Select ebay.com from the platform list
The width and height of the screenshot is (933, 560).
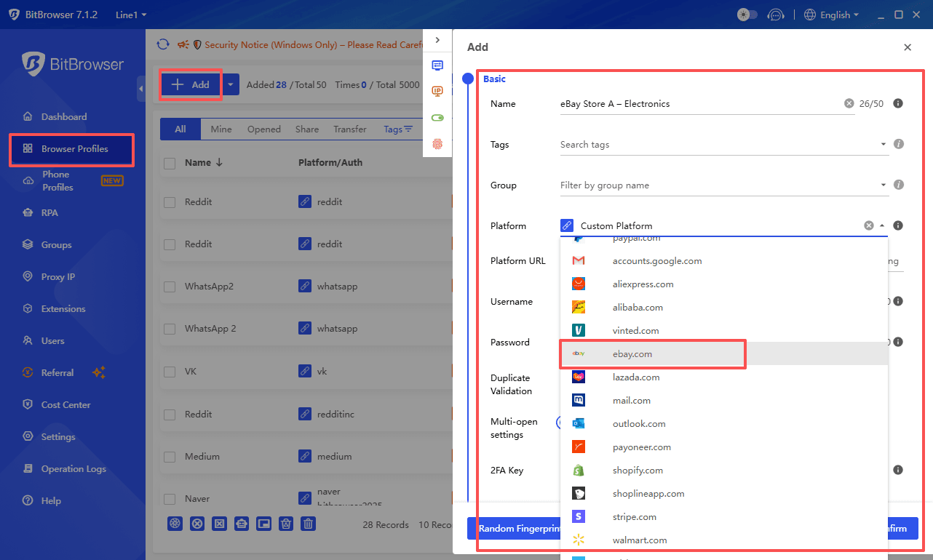pos(724,354)
